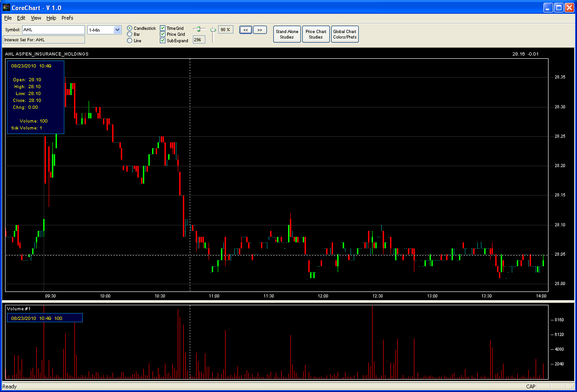
Task: Open Global Chart Colors/Prefs
Action: click(345, 34)
